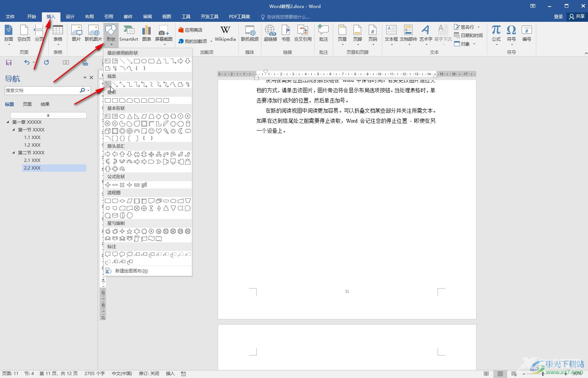Click the 超链接 hyperlink button
This screenshot has height=378, width=588.
270,33
